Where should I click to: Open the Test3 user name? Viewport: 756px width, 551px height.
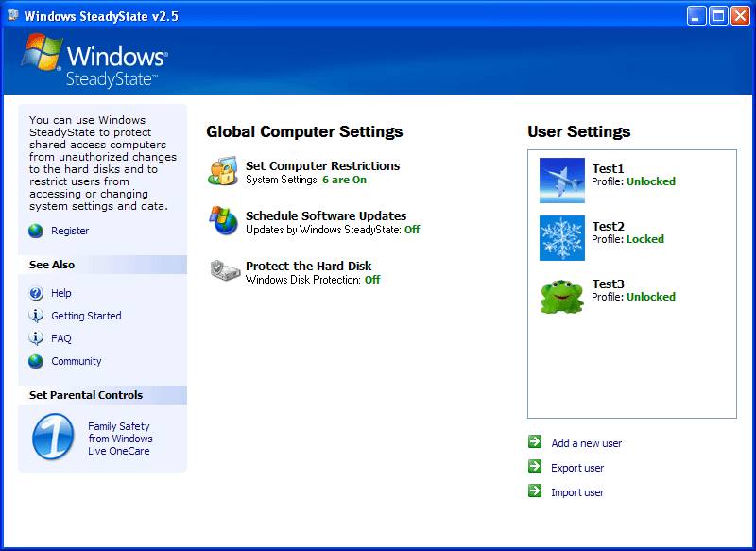(608, 284)
